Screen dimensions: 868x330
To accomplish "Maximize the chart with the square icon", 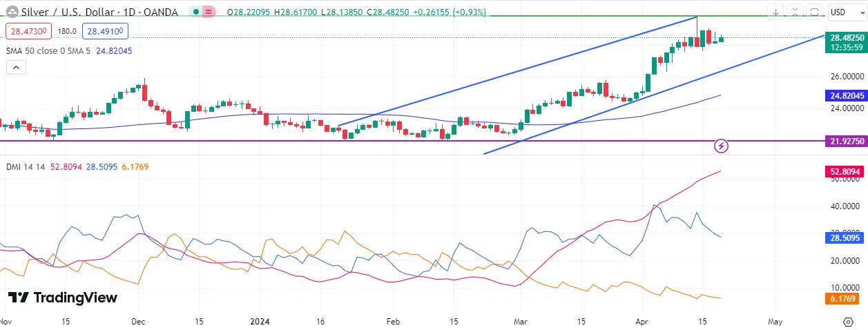I will [x=814, y=12].
